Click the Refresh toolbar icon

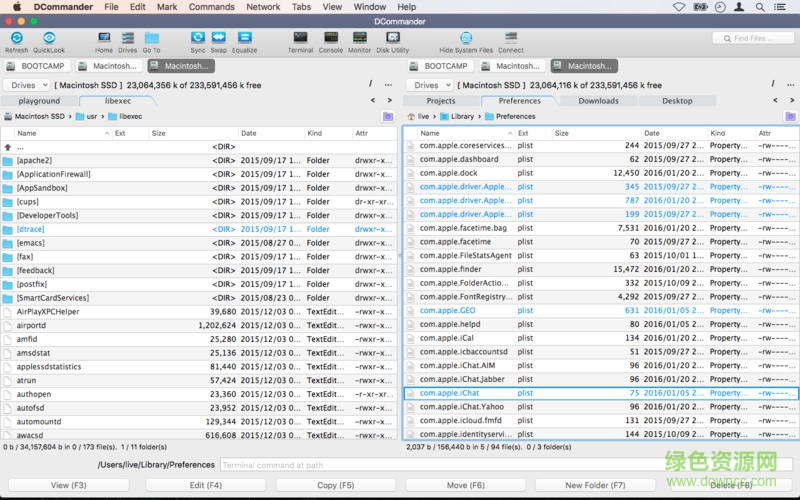(16, 40)
